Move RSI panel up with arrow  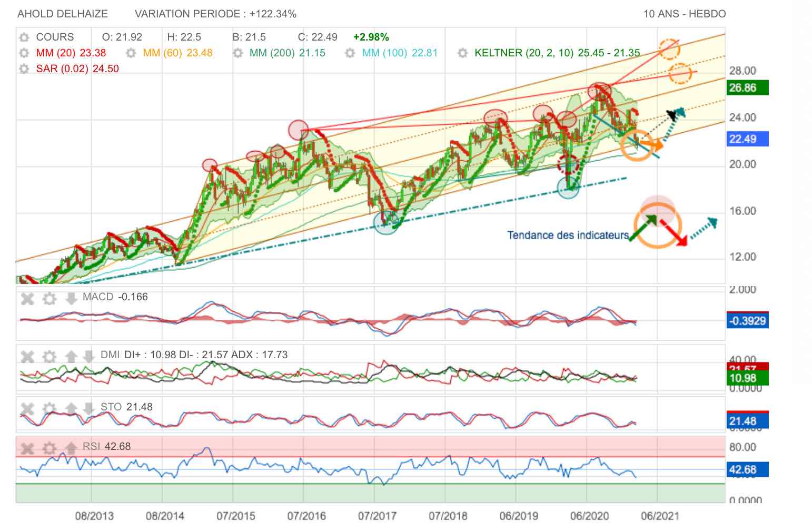tap(71, 448)
